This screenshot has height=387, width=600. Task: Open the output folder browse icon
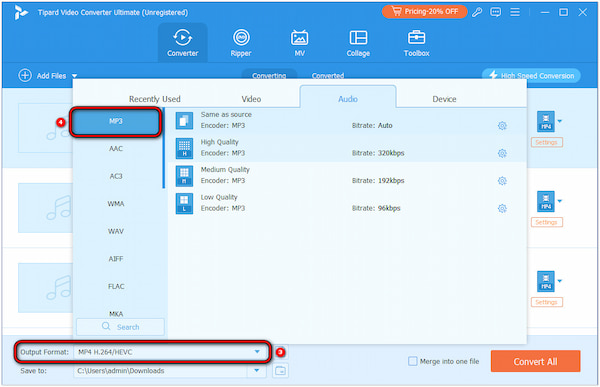(280, 371)
